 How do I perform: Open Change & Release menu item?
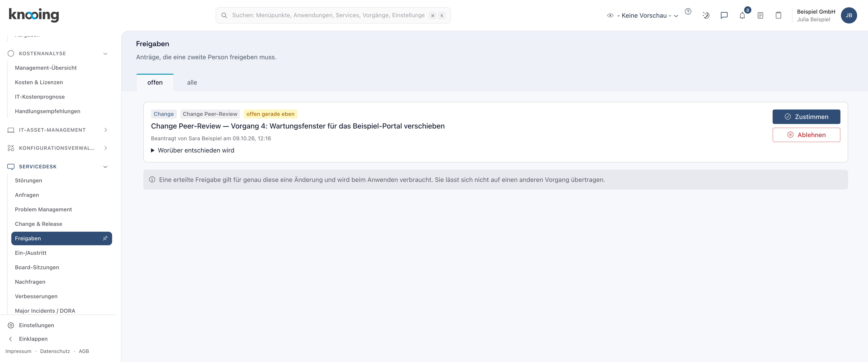[x=38, y=224]
